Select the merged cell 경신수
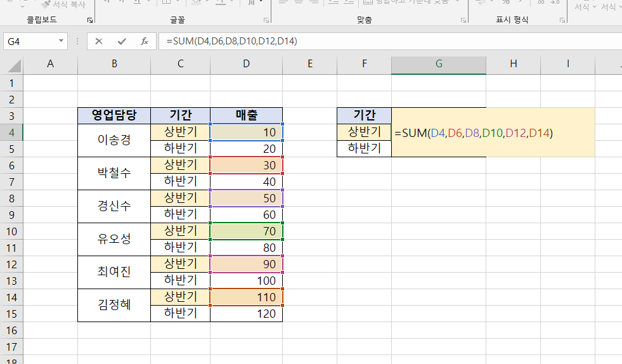 (114, 206)
